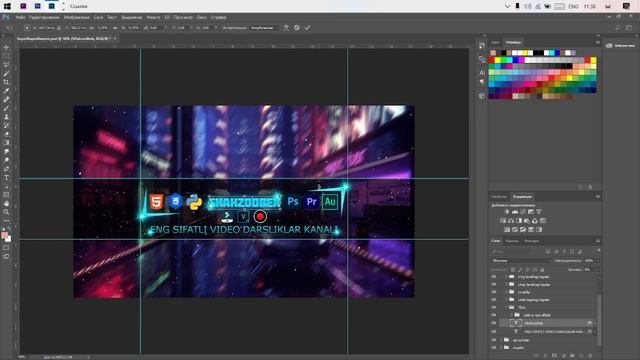Pick the magenta swatch in Swatches panel
The width and height of the screenshot is (640, 360).
pos(521,60)
